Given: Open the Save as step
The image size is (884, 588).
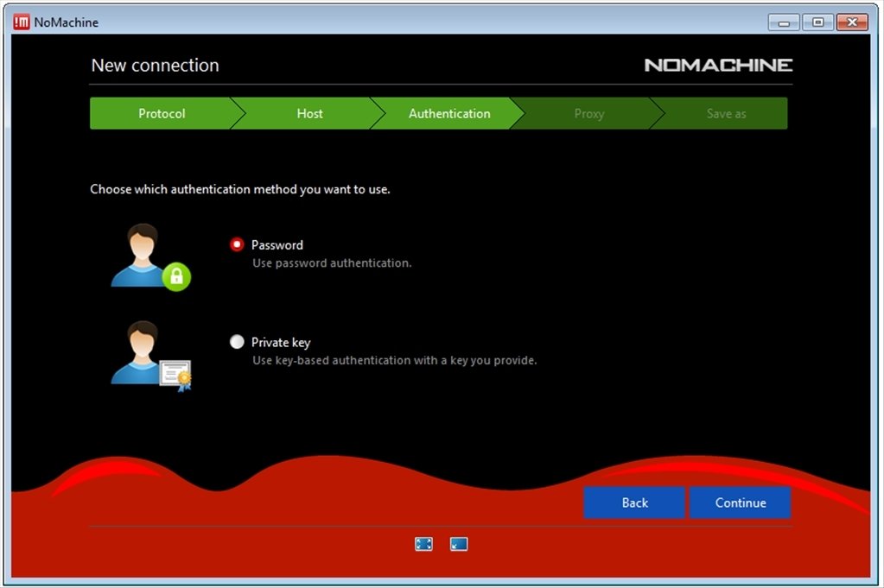Looking at the screenshot, I should click(x=726, y=113).
